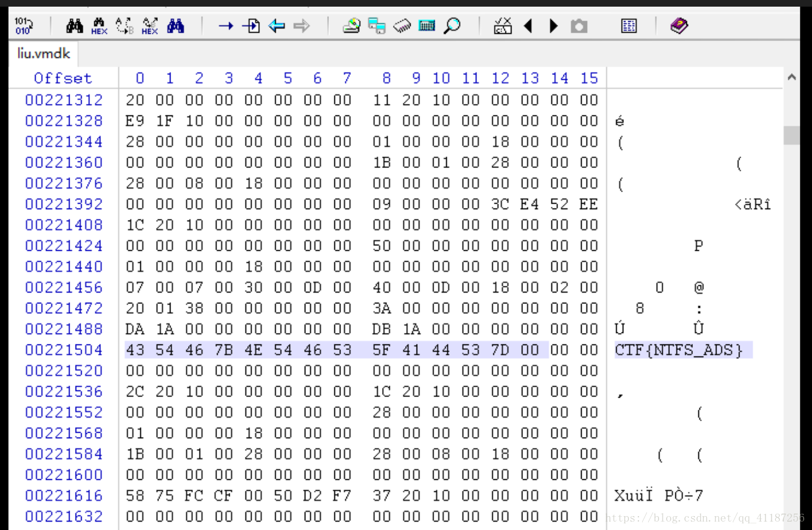Click the grayed Replace Text icon
This screenshot has width=812, height=530.
[x=124, y=26]
